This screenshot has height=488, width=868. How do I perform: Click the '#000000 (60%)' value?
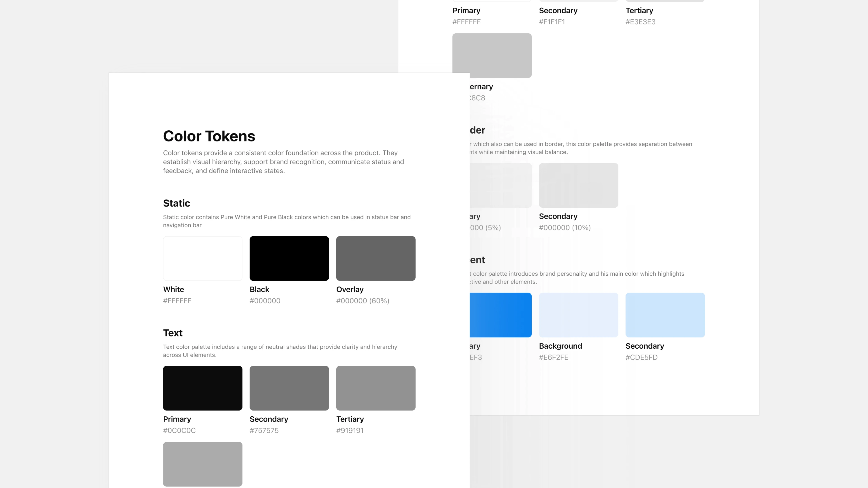pyautogui.click(x=363, y=301)
